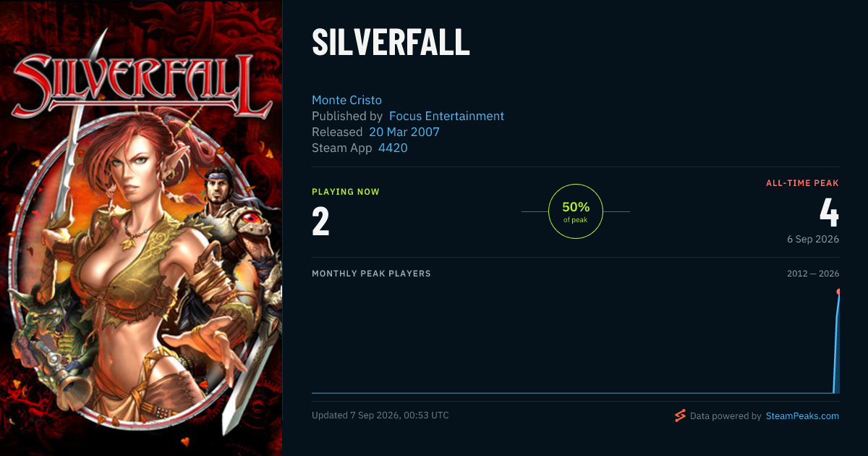Click the 50% of peak circle
The width and height of the screenshot is (868, 456).
click(576, 211)
